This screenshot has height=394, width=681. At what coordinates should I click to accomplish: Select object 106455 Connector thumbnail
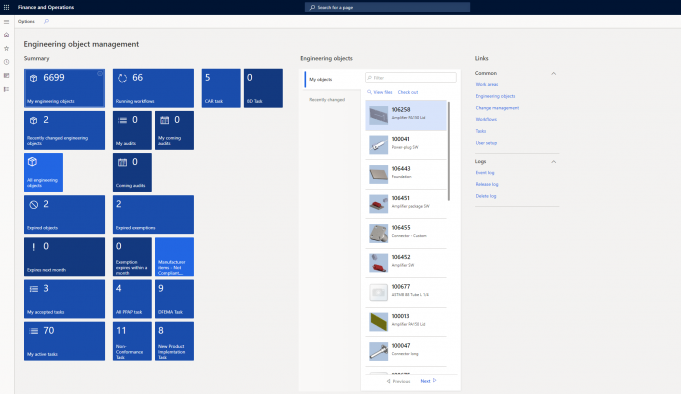pyautogui.click(x=378, y=233)
